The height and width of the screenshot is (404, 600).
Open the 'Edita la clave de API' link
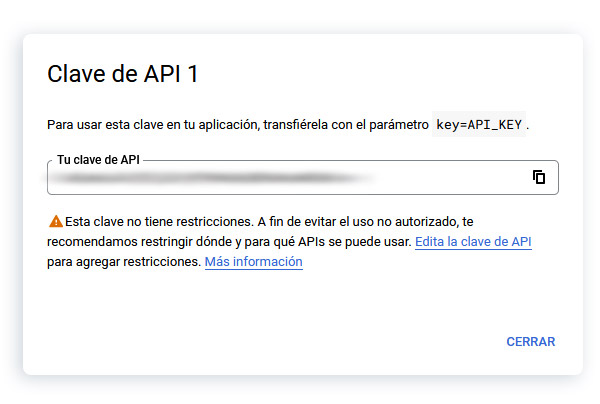(473, 242)
